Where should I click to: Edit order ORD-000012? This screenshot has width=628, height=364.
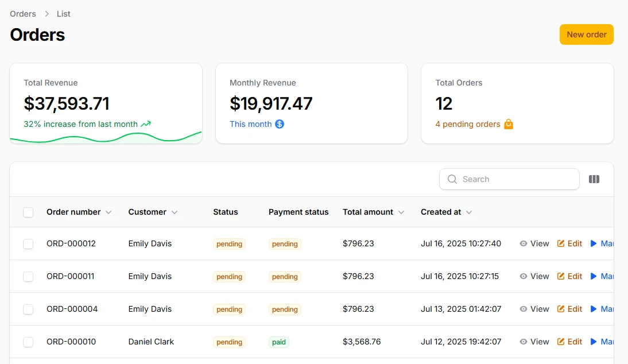tap(569, 243)
